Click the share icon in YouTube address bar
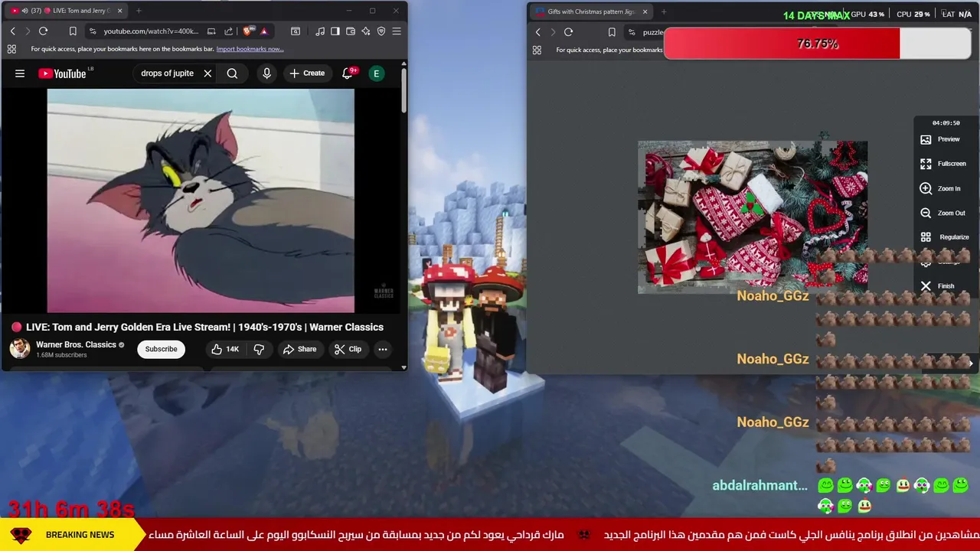 pos(228,31)
